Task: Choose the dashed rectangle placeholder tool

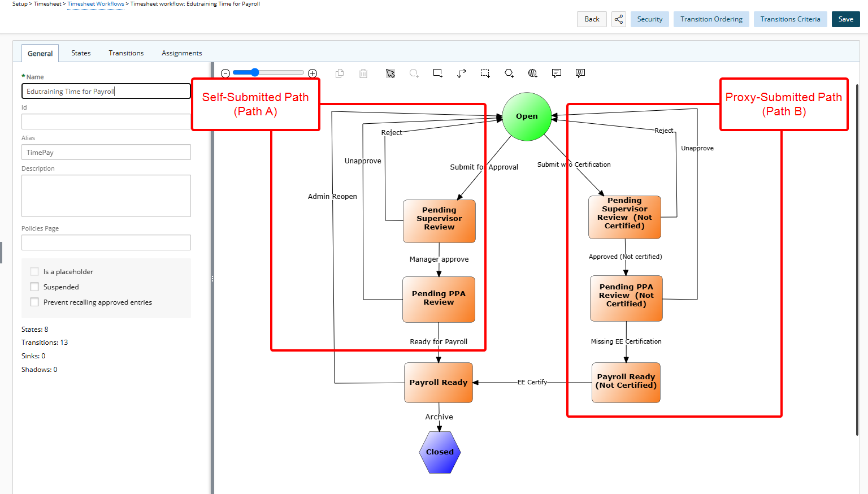Action: (485, 73)
